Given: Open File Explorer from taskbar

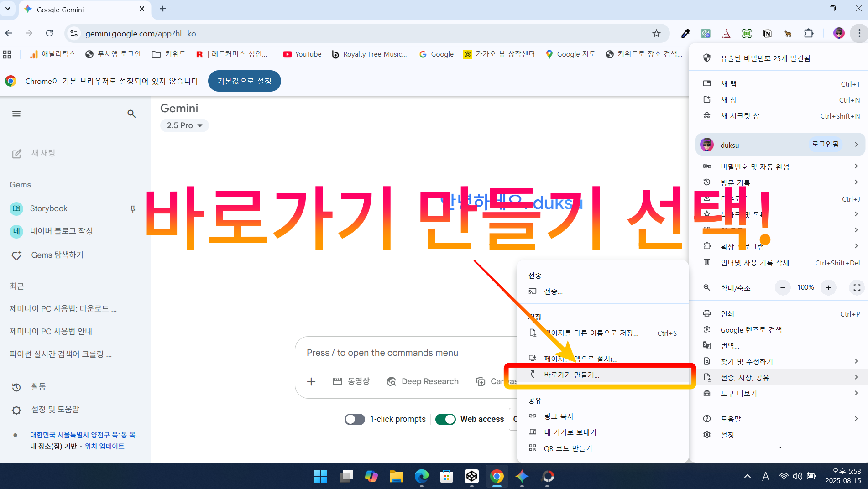Looking at the screenshot, I should pyautogui.click(x=396, y=476).
